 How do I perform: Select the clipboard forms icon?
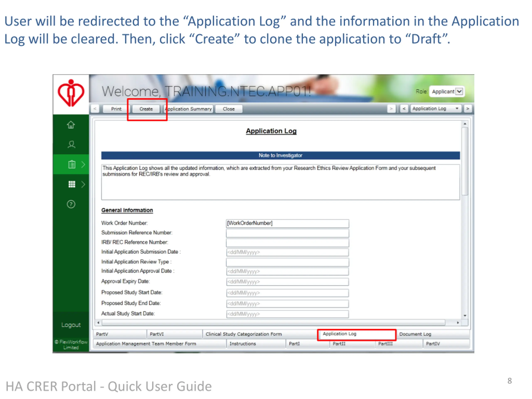[72, 165]
